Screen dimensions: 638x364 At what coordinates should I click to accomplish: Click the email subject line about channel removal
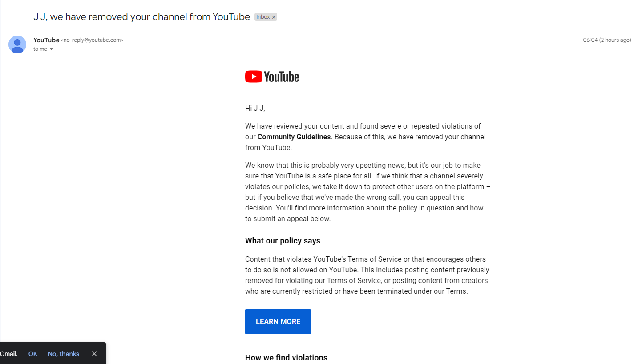click(x=142, y=17)
